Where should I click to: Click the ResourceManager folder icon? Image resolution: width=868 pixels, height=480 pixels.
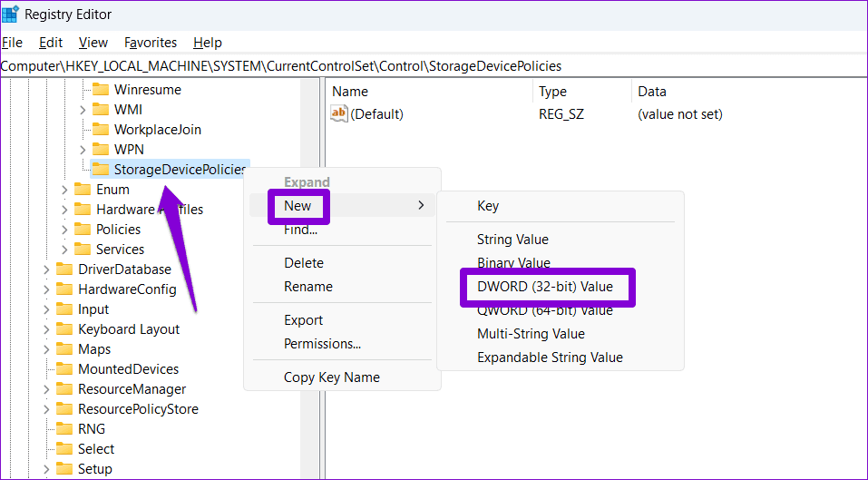(x=64, y=388)
